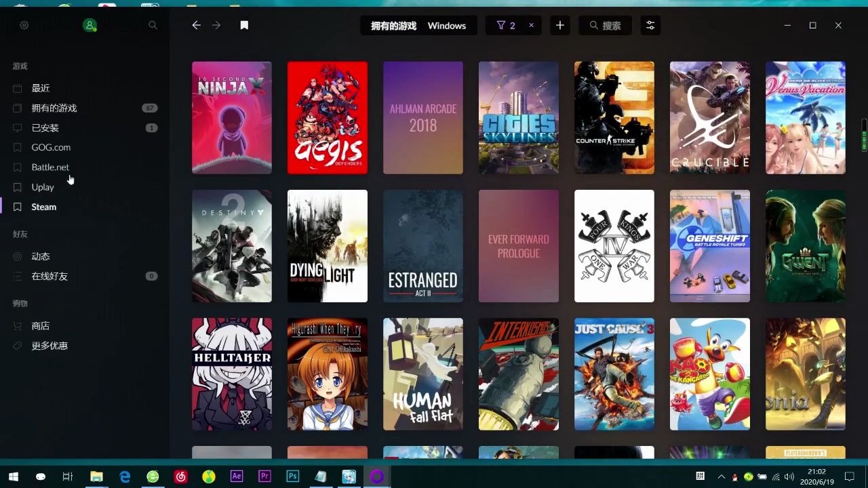Image resolution: width=868 pixels, height=488 pixels.
Task: Click the sidebar search magnifier icon
Action: (153, 25)
